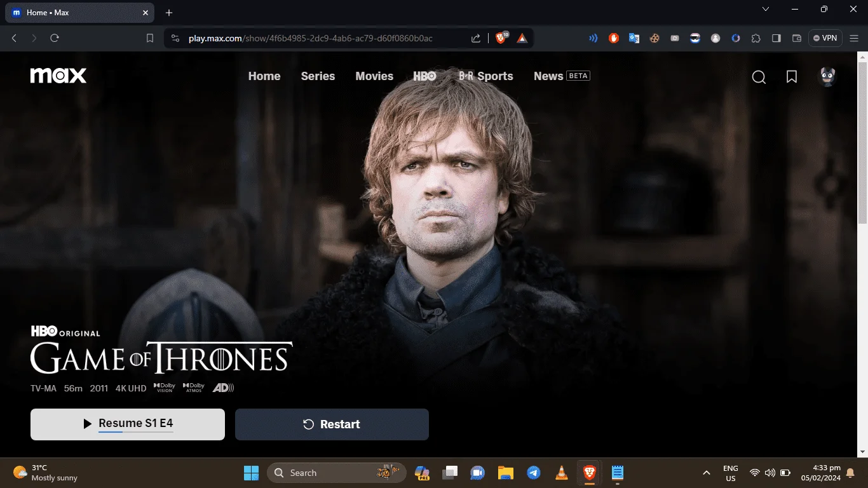868x488 pixels.
Task: Click the Game of Thrones title logo
Action: tap(161, 358)
